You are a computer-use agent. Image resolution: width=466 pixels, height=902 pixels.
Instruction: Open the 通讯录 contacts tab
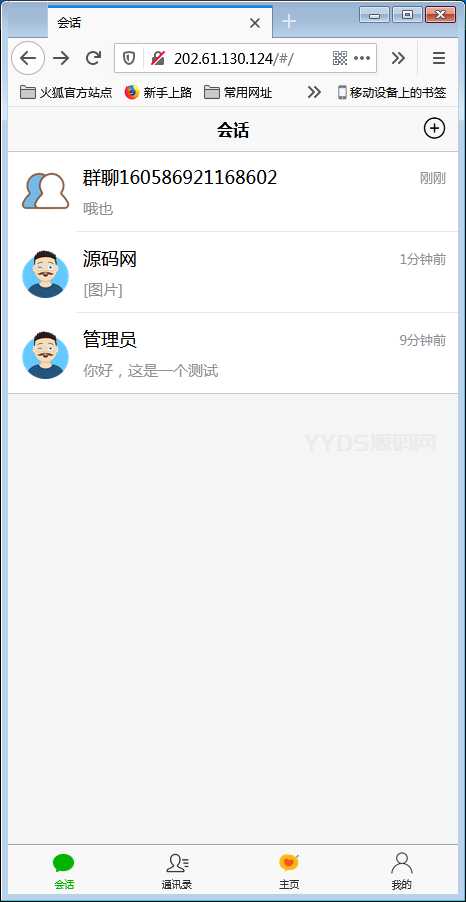pos(177,872)
